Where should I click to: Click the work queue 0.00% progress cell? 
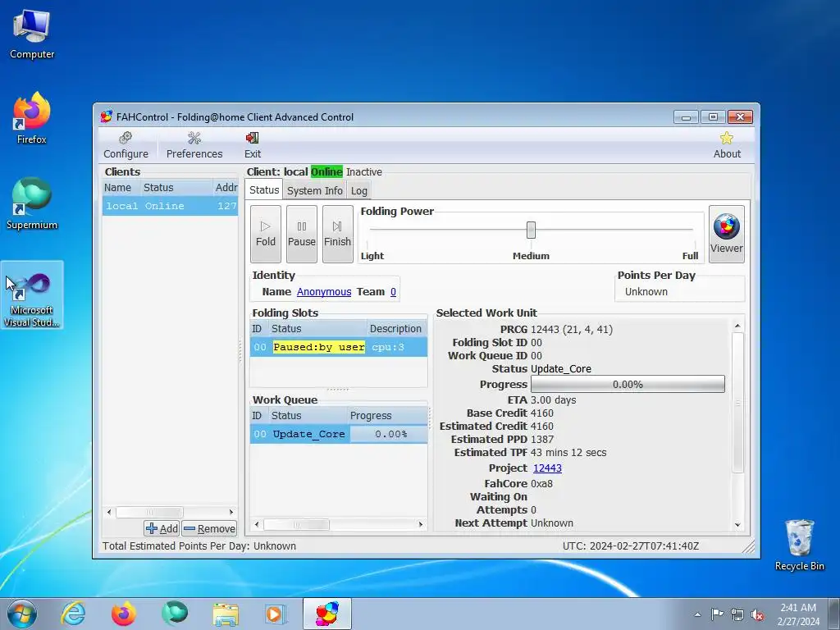pyautogui.click(x=390, y=434)
